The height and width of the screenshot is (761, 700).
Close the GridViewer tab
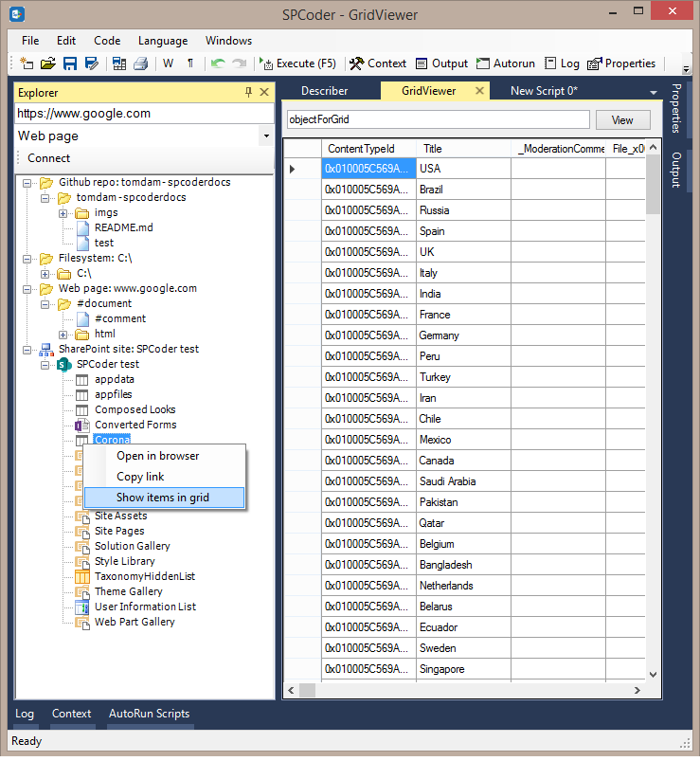click(479, 91)
